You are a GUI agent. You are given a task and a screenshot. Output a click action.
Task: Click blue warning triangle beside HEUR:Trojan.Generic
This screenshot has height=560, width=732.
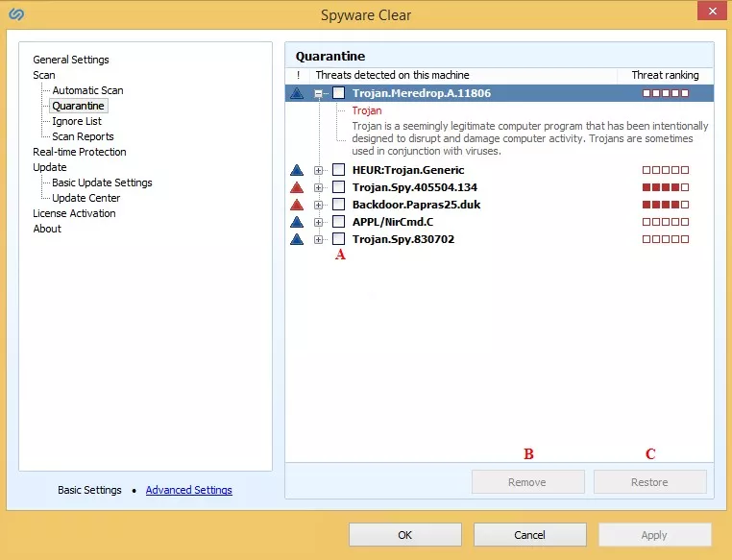(x=297, y=170)
